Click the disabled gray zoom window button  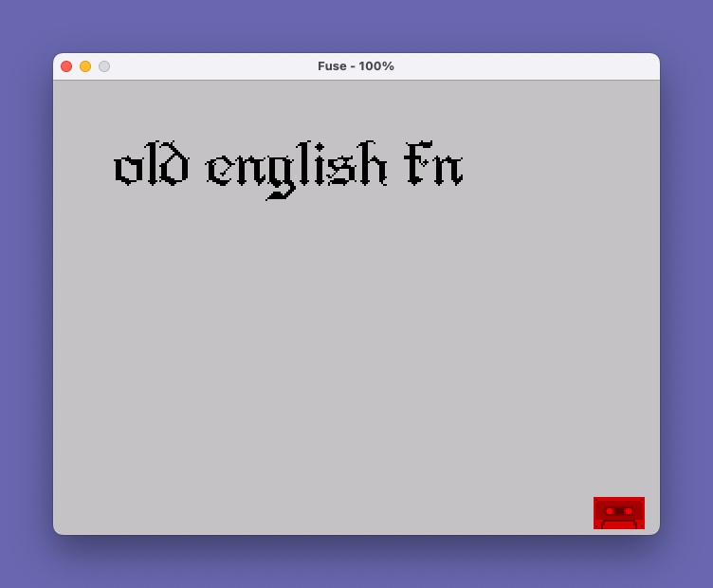(104, 66)
